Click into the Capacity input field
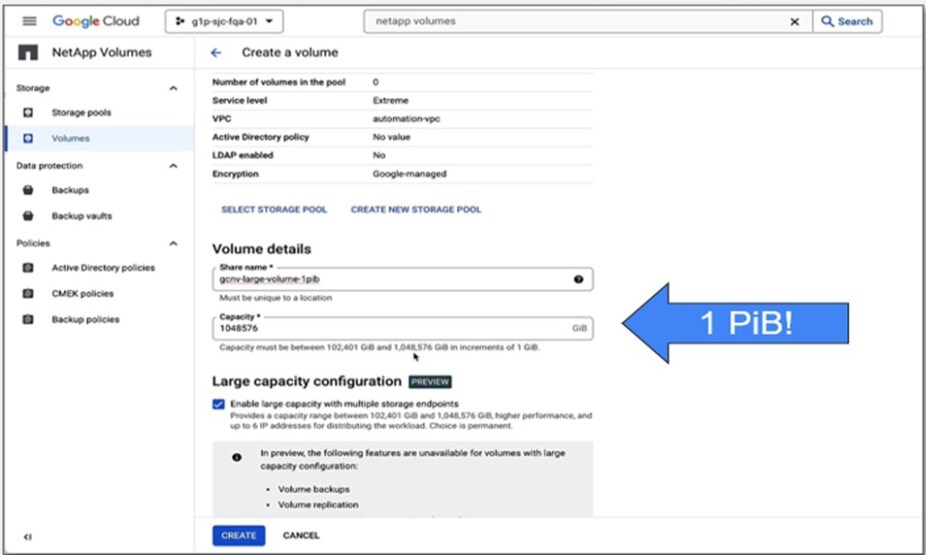This screenshot has height=555, width=926. pyautogui.click(x=390, y=328)
